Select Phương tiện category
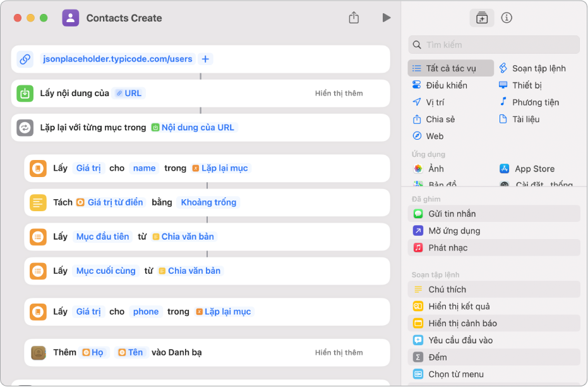Image resolution: width=588 pixels, height=387 pixels. [x=529, y=102]
